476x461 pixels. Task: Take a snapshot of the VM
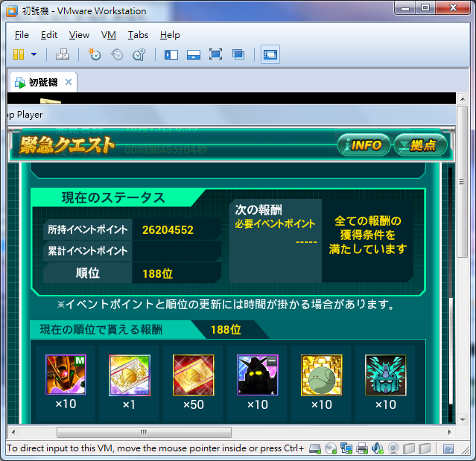click(x=95, y=54)
